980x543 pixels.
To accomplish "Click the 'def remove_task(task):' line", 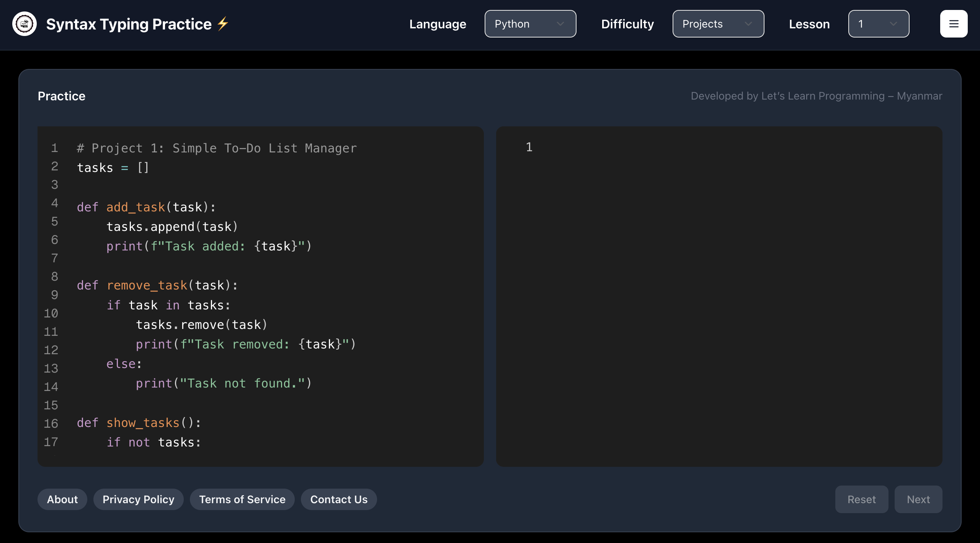I will click(x=157, y=285).
